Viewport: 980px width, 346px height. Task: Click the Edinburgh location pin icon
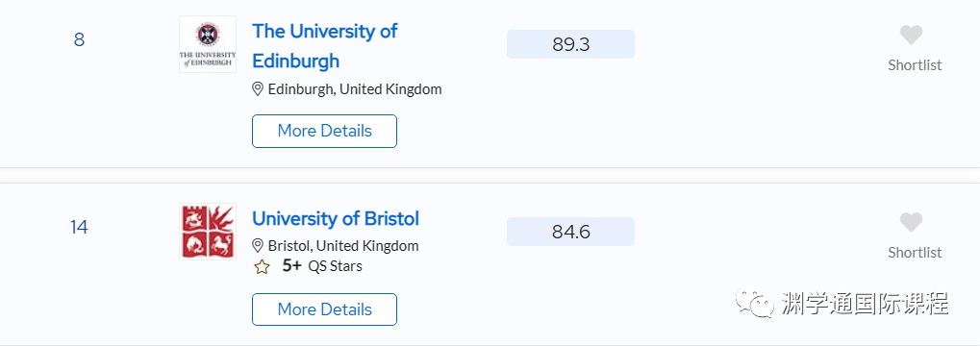tap(258, 89)
